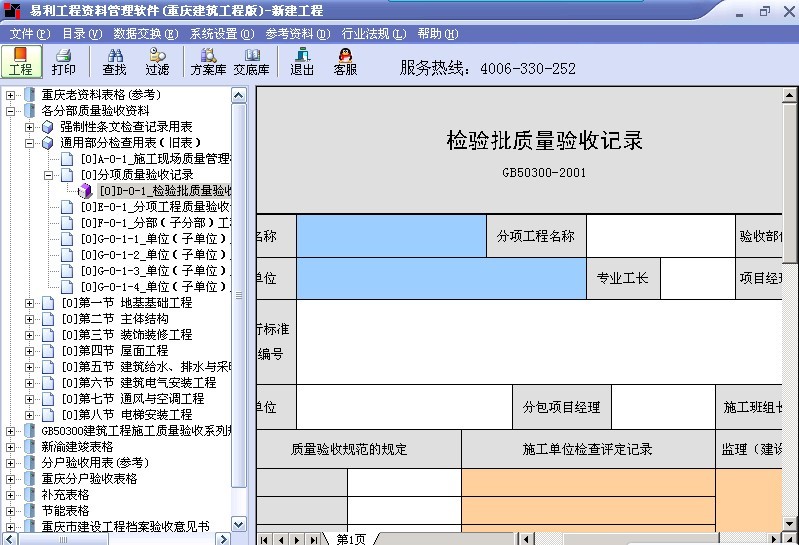Open 查找 (Find) binoculars tool
799x545 pixels.
(114, 61)
